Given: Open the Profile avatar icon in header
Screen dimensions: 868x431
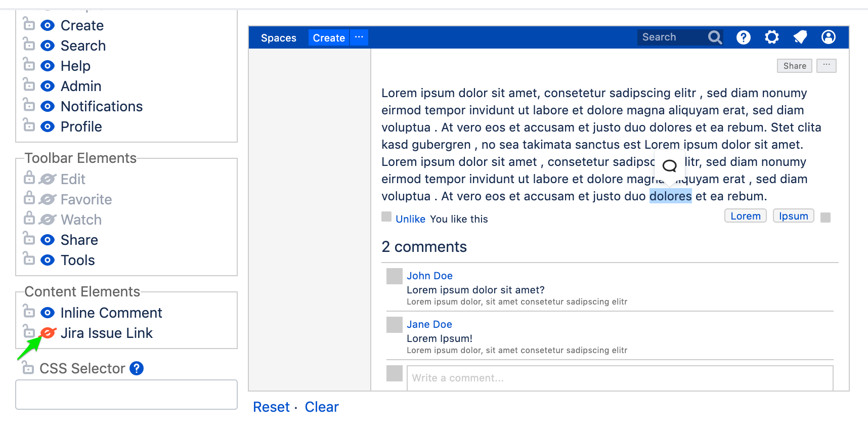Looking at the screenshot, I should click(828, 37).
